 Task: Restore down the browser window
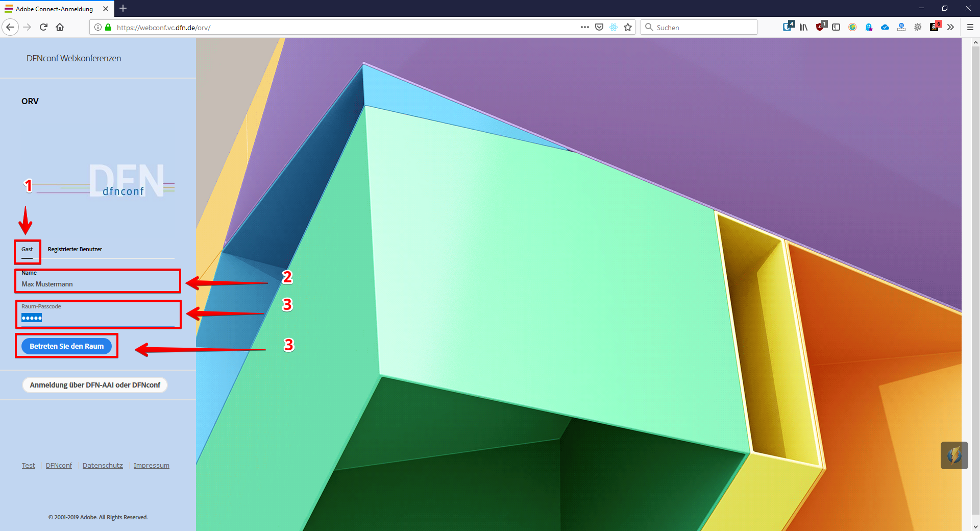945,8
